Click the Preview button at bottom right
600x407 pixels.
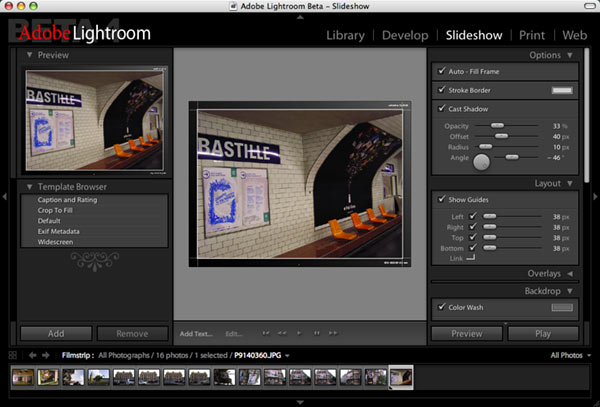tap(467, 334)
